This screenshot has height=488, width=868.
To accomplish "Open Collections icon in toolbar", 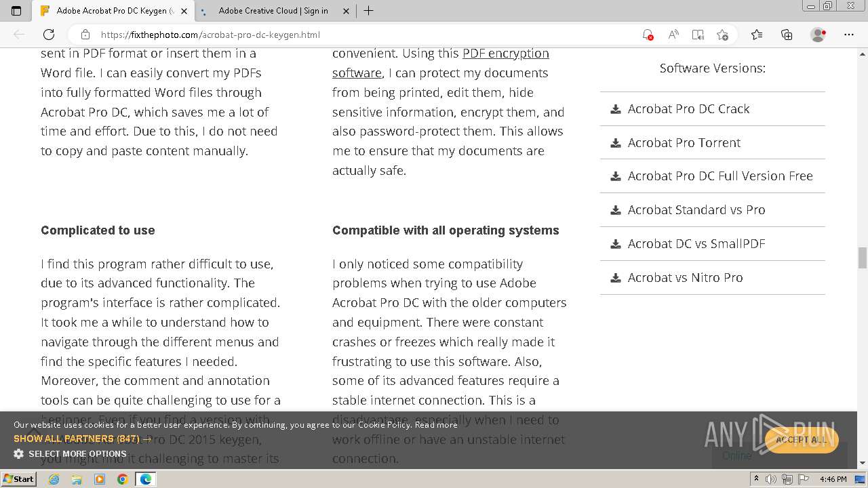I will coord(787,35).
